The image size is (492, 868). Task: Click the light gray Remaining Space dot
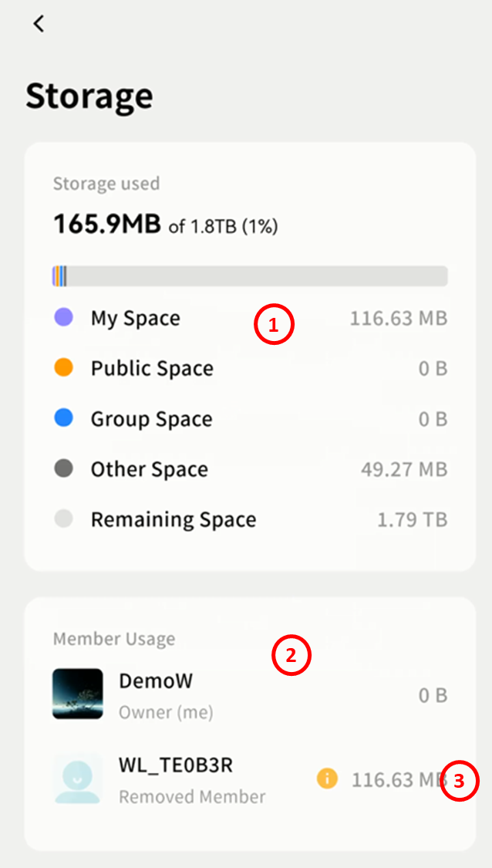tap(64, 518)
